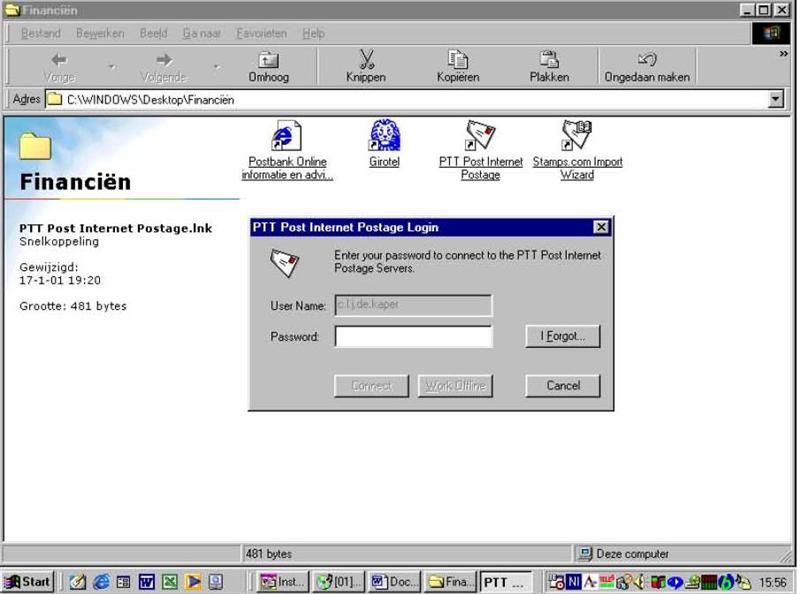The width and height of the screenshot is (800, 594).
Task: Expand the Vorige history dropdown arrow
Action: pos(112,67)
